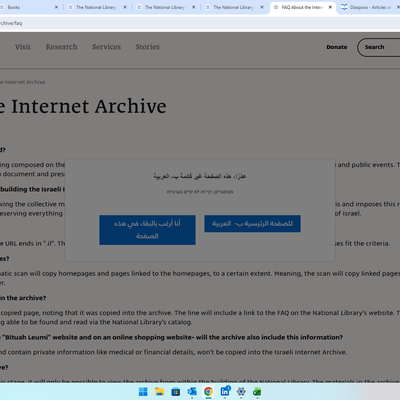Click the Diaspora tab favicon
Screen dimensions: 400x400
click(344, 7)
